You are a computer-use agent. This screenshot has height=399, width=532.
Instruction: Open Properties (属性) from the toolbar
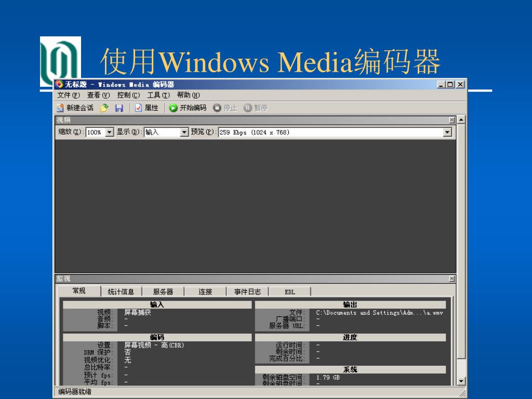147,108
